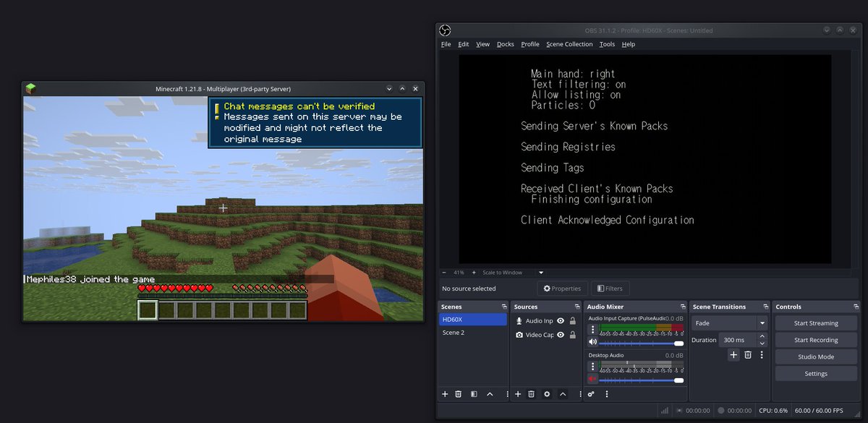868x423 pixels.
Task: Pop out the Audio Mixer dock
Action: (682, 307)
